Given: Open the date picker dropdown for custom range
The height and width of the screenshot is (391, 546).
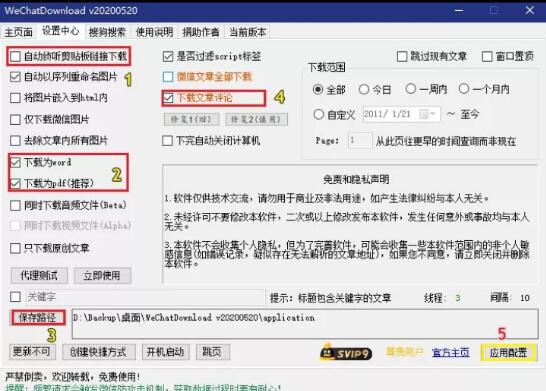Looking at the screenshot, I should click(x=429, y=114).
